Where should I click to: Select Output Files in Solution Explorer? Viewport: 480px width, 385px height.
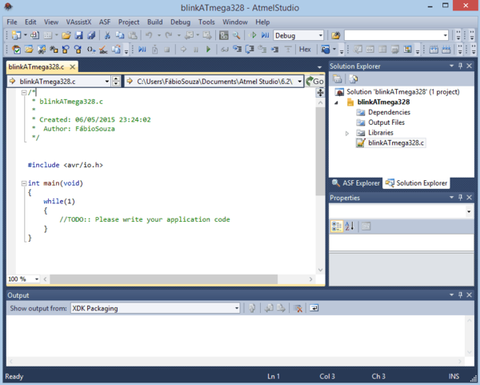pos(386,123)
